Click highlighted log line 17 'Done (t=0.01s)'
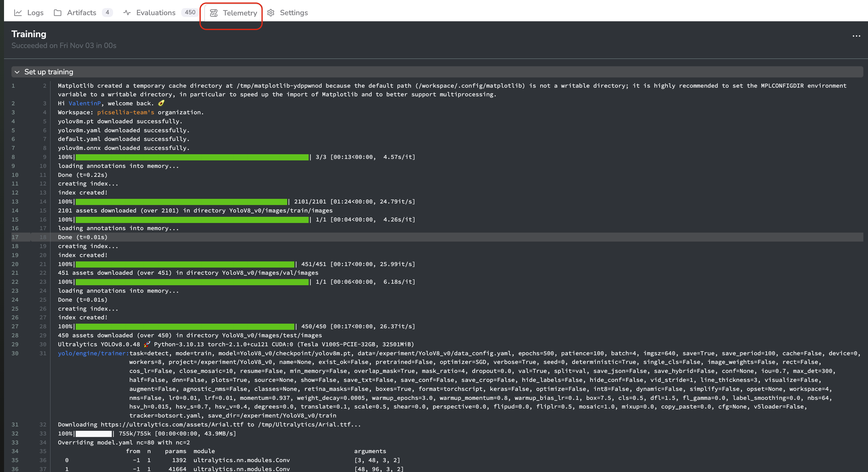 click(x=82, y=238)
